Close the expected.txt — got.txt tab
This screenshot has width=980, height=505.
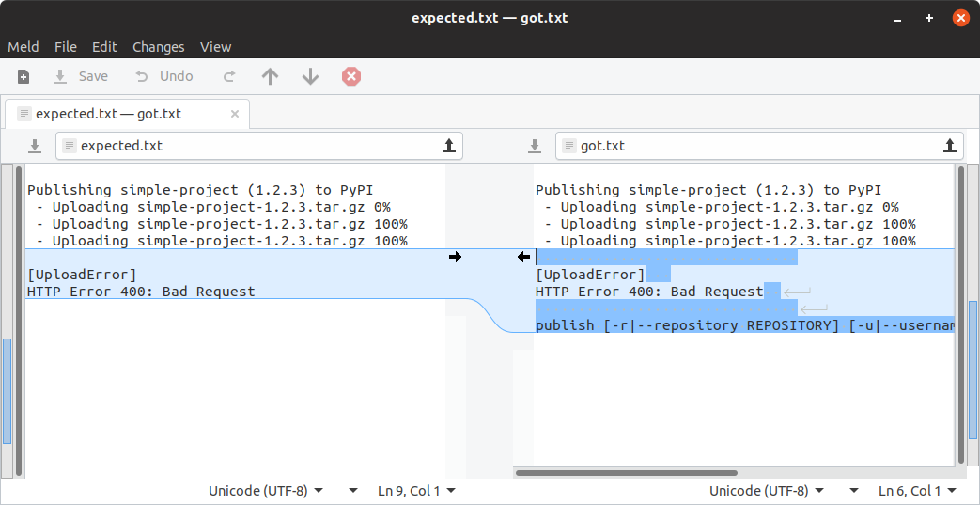pyautogui.click(x=235, y=114)
